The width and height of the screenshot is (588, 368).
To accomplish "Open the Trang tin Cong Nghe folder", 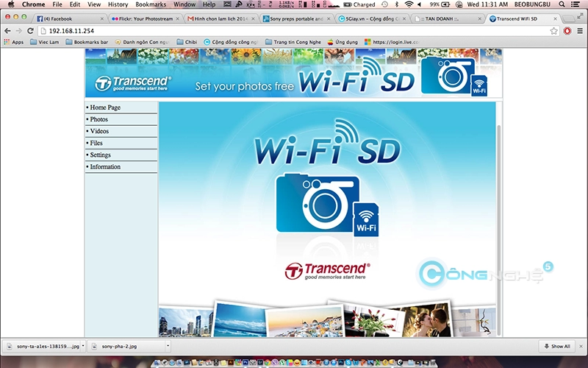I will (293, 42).
